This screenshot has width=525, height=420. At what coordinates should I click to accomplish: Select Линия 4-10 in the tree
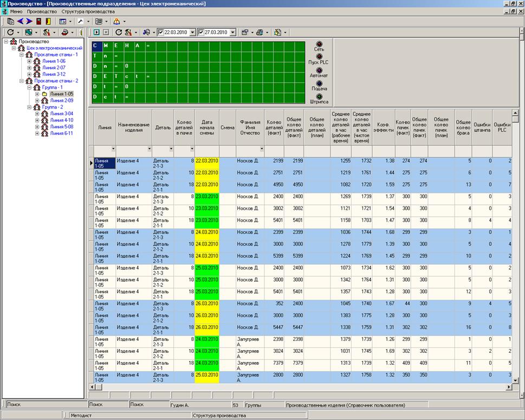coord(62,120)
